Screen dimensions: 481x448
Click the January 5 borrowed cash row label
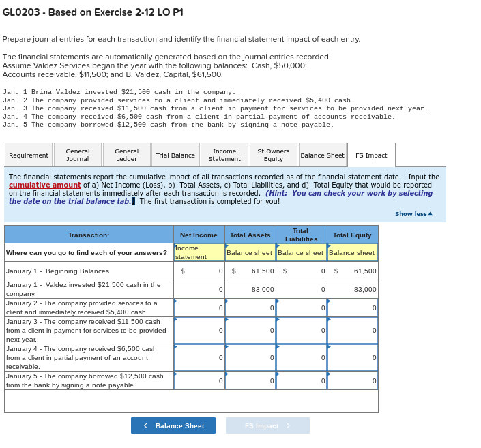point(89,380)
